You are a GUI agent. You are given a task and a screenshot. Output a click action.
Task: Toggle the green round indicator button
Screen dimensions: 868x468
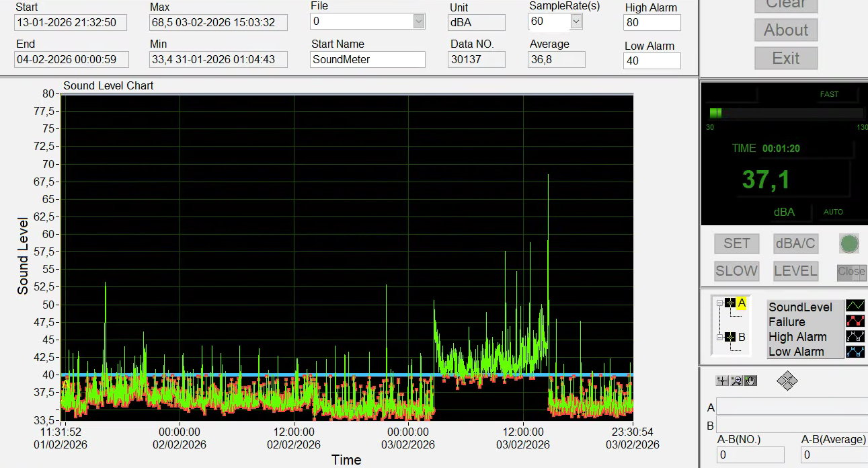click(849, 243)
